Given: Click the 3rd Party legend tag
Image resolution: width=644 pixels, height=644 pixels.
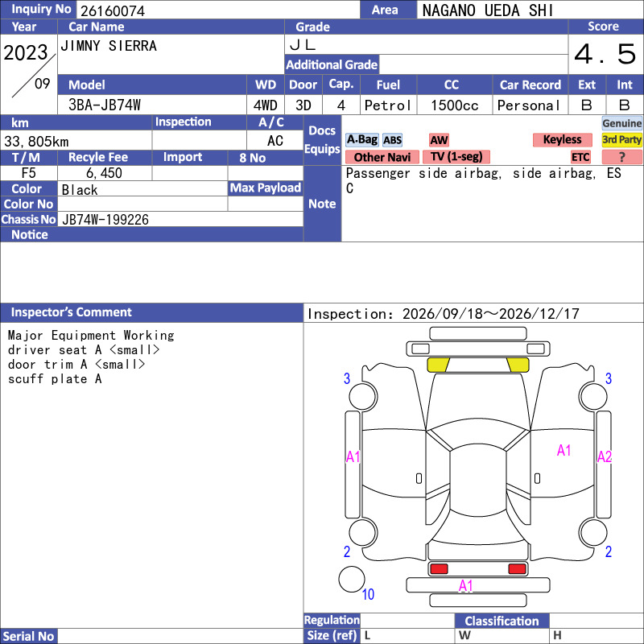Looking at the screenshot, I should [621, 139].
